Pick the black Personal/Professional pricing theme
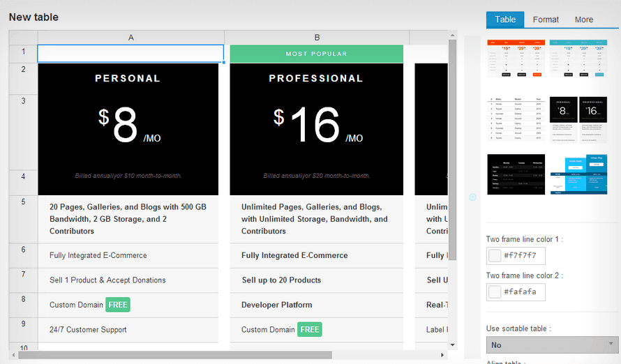621x364 pixels. pos(578,116)
